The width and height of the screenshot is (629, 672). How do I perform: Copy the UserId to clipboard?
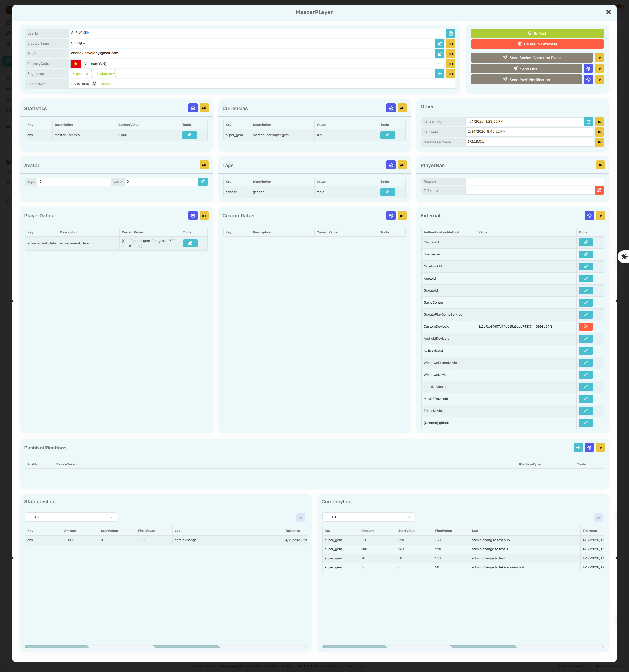coord(450,33)
